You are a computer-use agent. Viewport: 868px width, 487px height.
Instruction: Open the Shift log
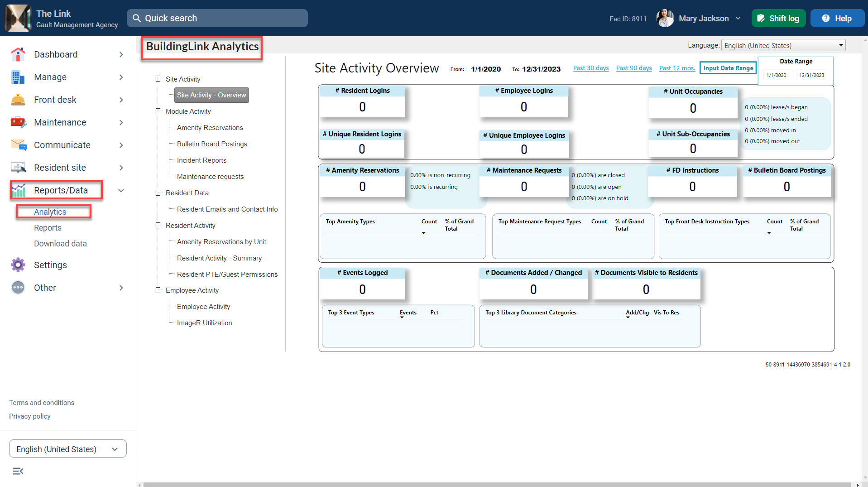[778, 18]
